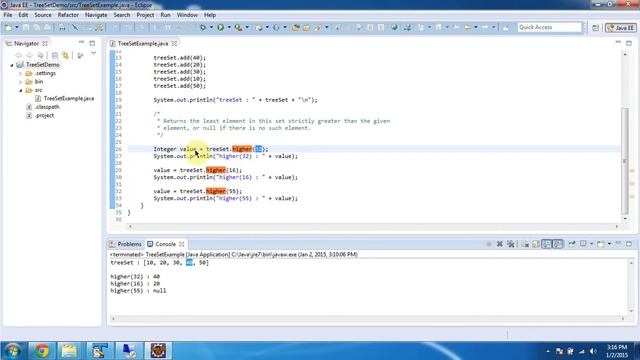Click the Windows Start button
Image resolution: width=640 pixels, height=360 pixels.
(x=13, y=351)
